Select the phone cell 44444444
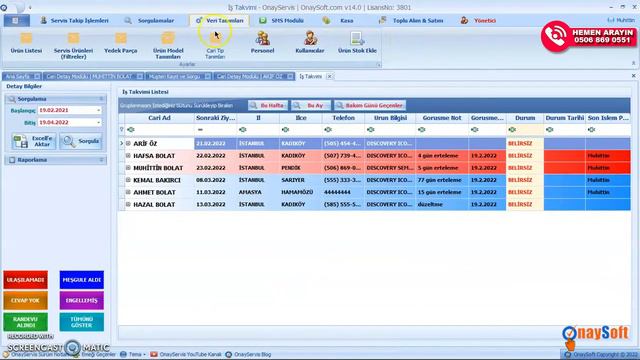The height and width of the screenshot is (360, 640). click(x=343, y=192)
